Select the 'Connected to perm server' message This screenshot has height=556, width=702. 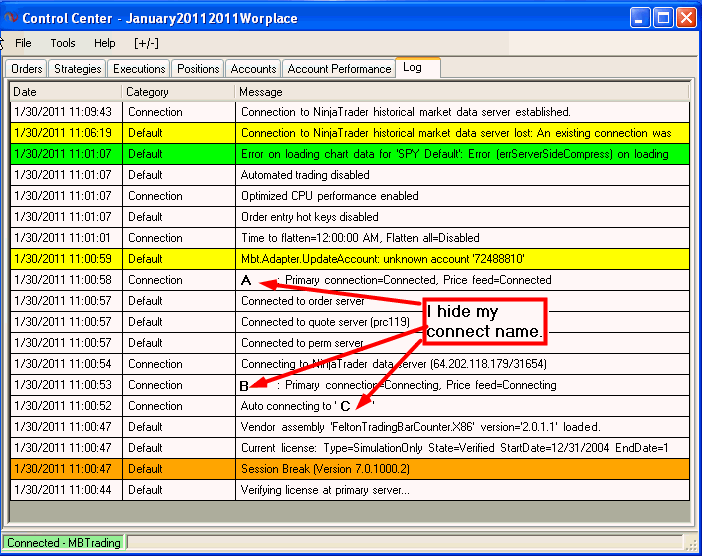(462, 343)
